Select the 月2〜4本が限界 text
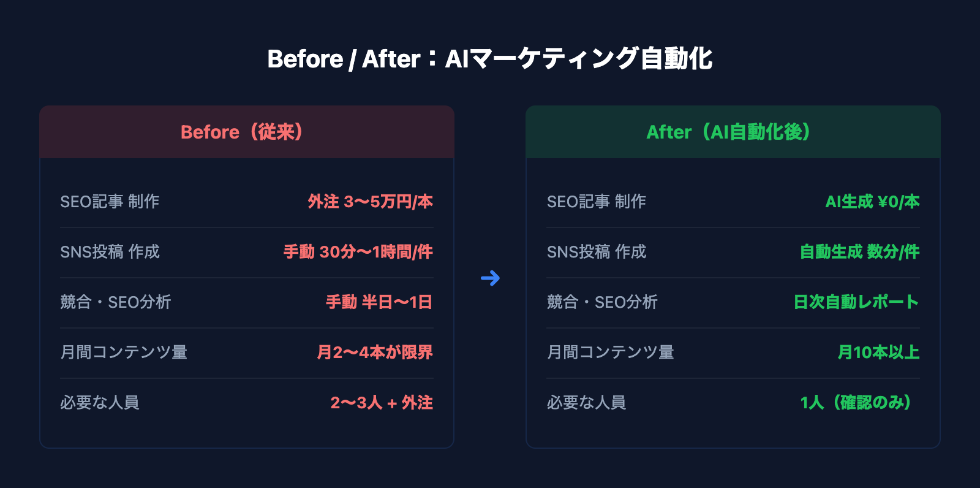The width and height of the screenshot is (980, 488). (x=374, y=353)
